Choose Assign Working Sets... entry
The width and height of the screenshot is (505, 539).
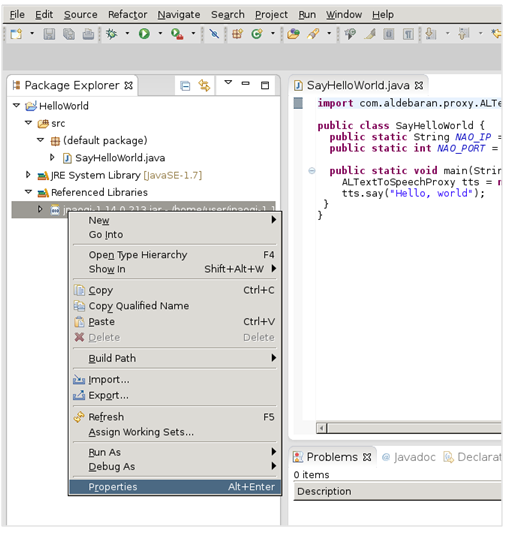(175, 432)
